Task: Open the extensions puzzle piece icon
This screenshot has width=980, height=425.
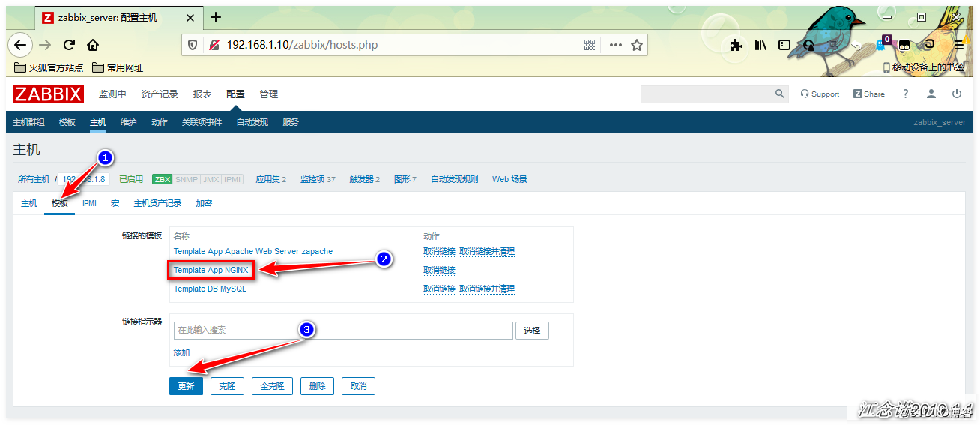Action: tap(736, 45)
